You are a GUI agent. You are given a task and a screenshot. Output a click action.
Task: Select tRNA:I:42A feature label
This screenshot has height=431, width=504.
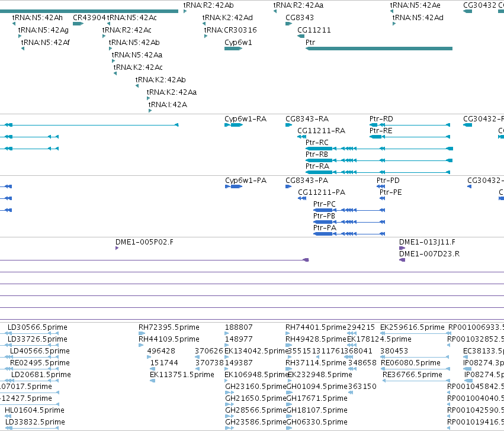tap(168, 104)
